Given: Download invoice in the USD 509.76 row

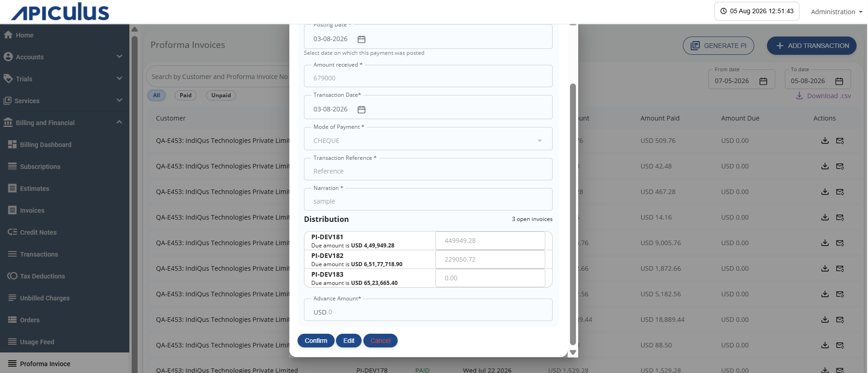Looking at the screenshot, I should coord(825,141).
